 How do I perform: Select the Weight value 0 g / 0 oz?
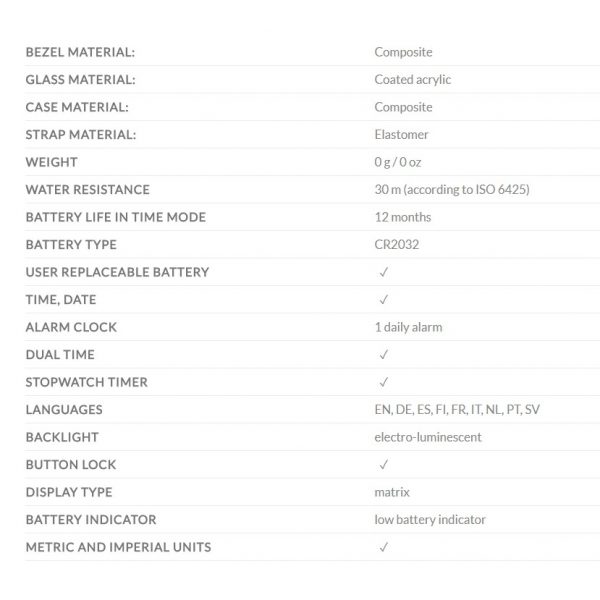coord(398,162)
